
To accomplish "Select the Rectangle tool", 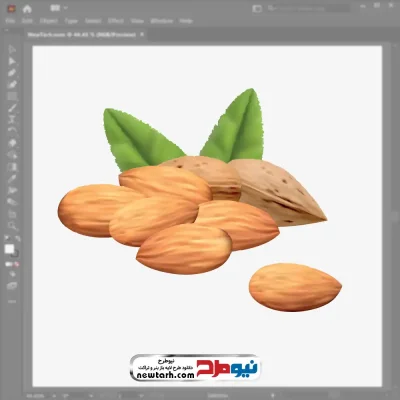I will pyautogui.click(x=12, y=96).
